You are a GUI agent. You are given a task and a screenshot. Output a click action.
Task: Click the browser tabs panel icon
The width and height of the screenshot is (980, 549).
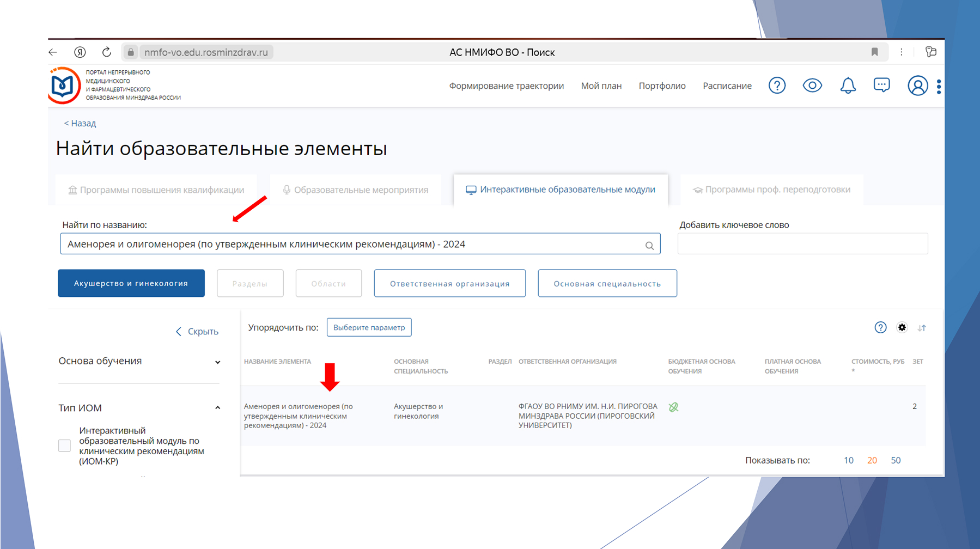pyautogui.click(x=931, y=52)
